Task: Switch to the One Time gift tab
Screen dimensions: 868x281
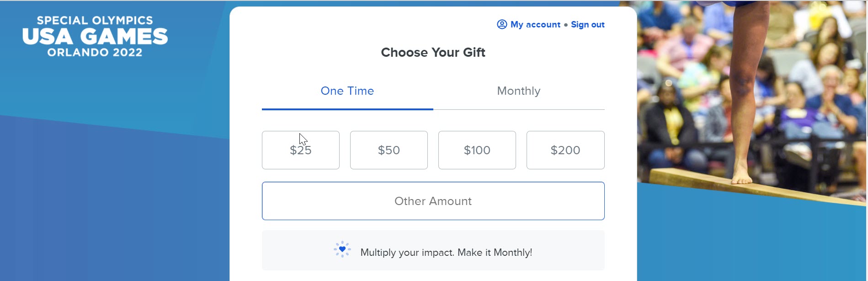Action: pyautogui.click(x=347, y=91)
